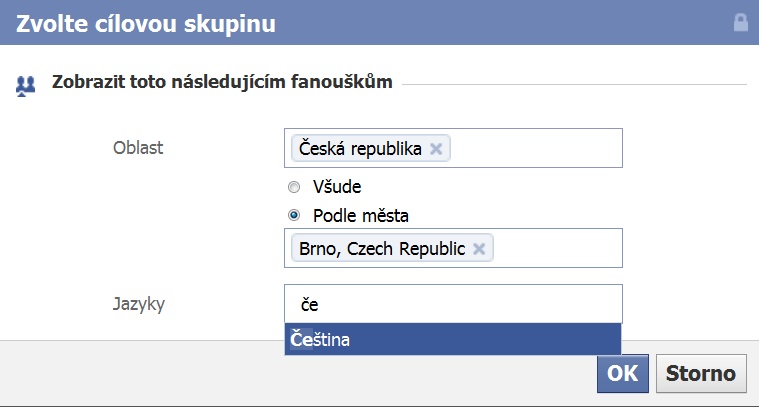Select the Všude radio button
759x407 pixels.
tap(294, 187)
